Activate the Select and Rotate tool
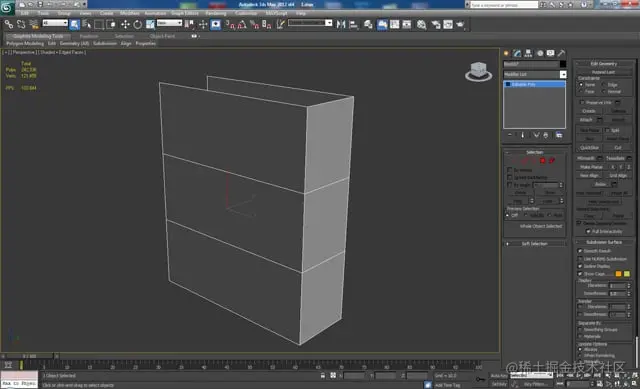Viewport: 640px width, 389px height. coord(138,24)
